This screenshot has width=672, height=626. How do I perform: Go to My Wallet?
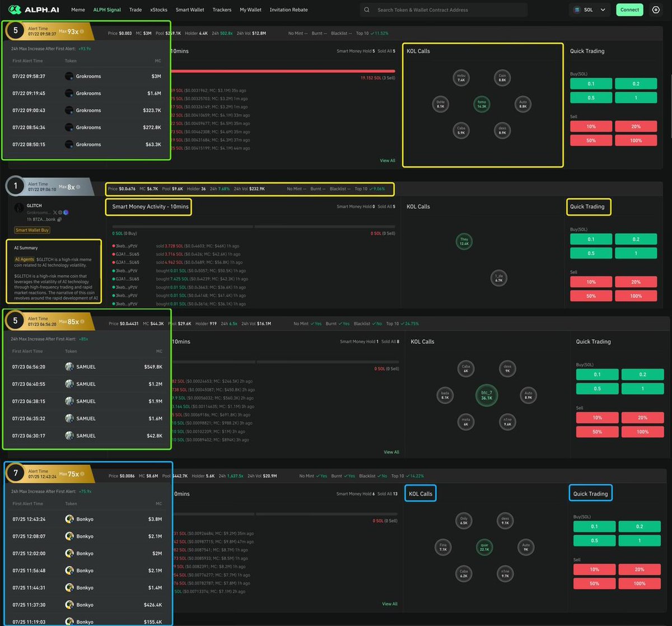click(x=250, y=10)
